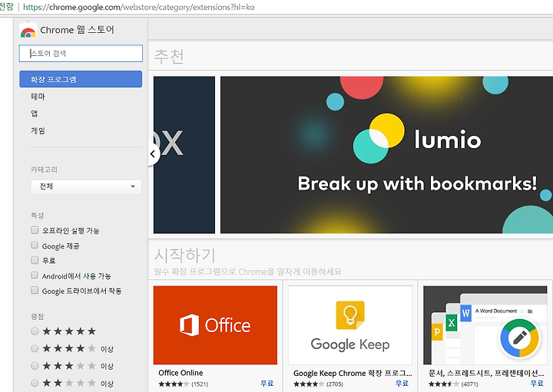Click the Chrome Web Store logo icon
Viewport: 553px width, 392px height.
[x=28, y=30]
